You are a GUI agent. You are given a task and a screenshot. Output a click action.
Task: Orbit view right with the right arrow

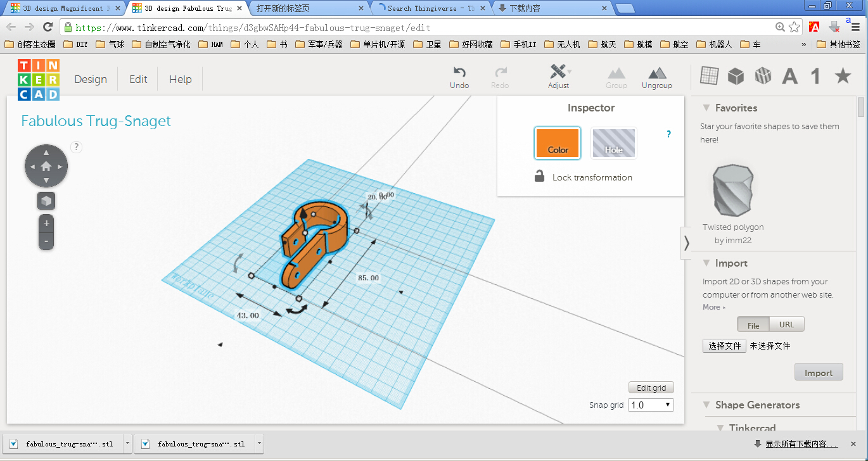tap(61, 167)
